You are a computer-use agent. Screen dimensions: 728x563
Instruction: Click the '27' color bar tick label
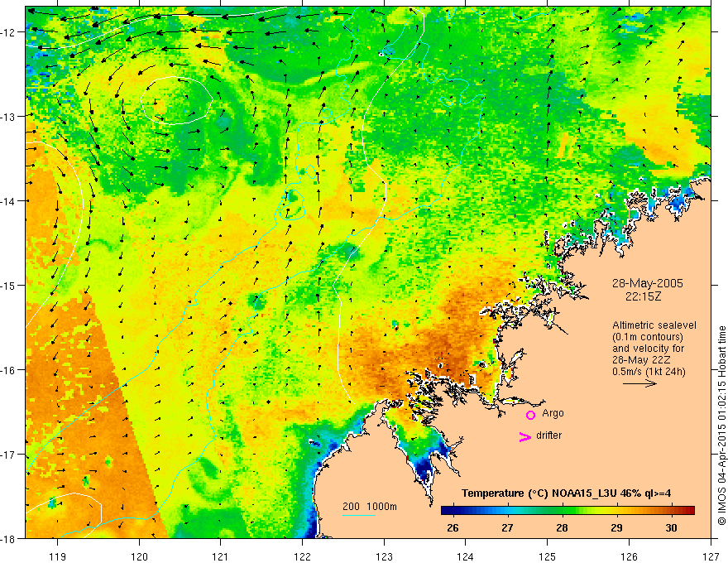click(507, 527)
